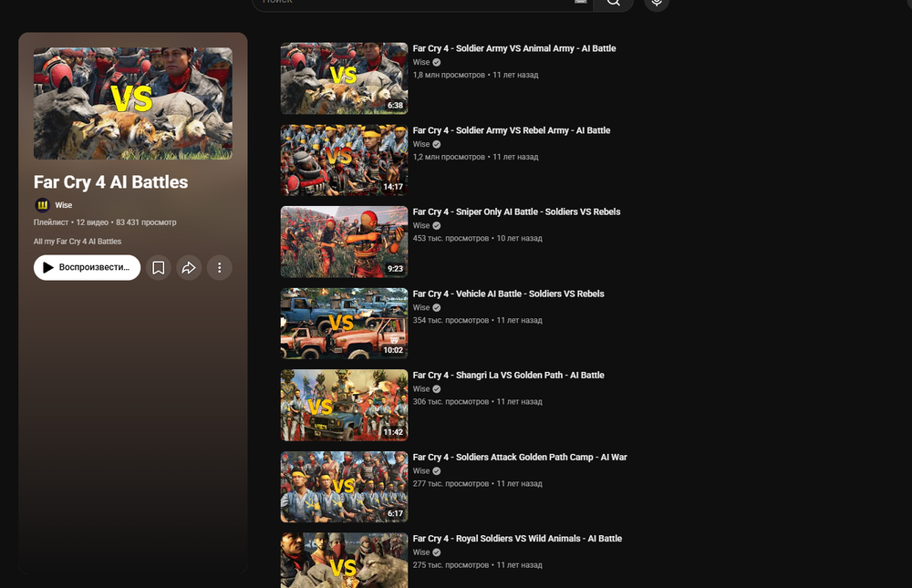Open the on-screen keyboard icon in search box

point(580,2)
